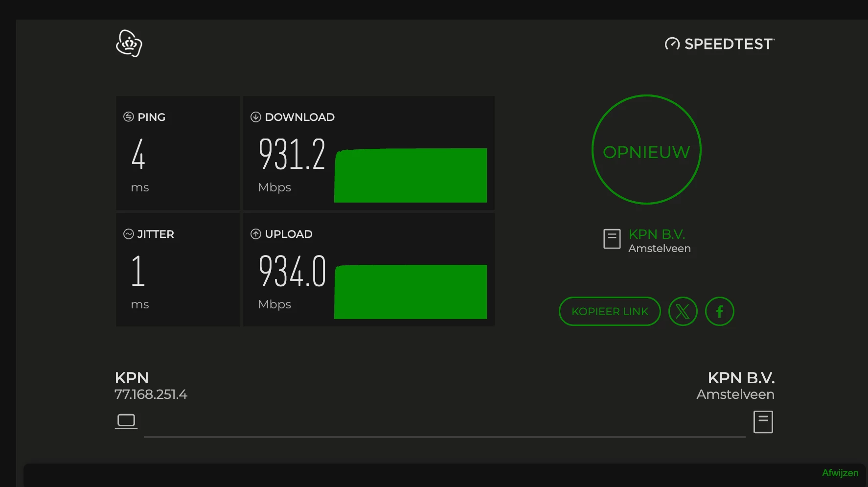The height and width of the screenshot is (487, 868).
Task: Click the client IP address 77.168.251.4
Action: (x=151, y=394)
